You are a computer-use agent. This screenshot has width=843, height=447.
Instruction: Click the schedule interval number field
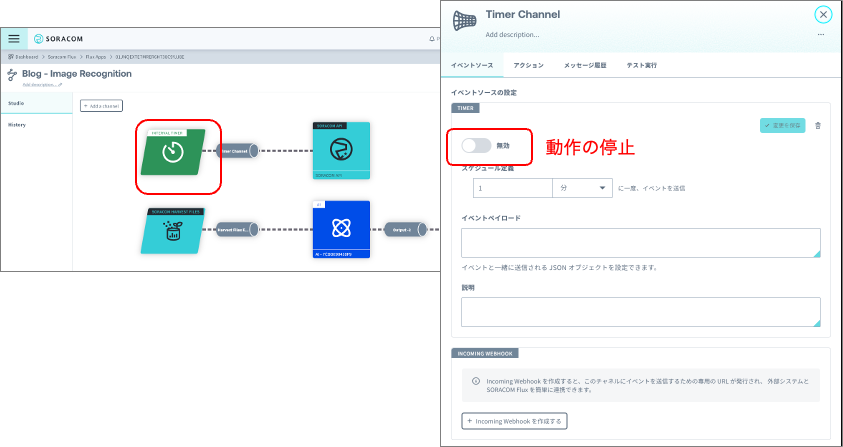513,188
